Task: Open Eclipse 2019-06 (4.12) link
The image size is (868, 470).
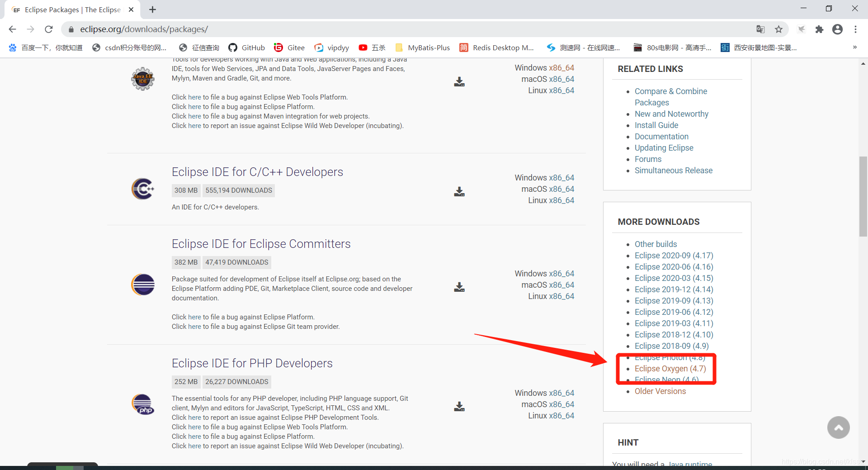Action: point(674,312)
